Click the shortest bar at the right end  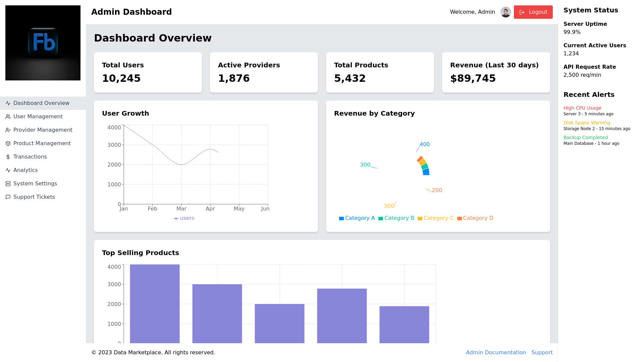pyautogui.click(x=404, y=324)
